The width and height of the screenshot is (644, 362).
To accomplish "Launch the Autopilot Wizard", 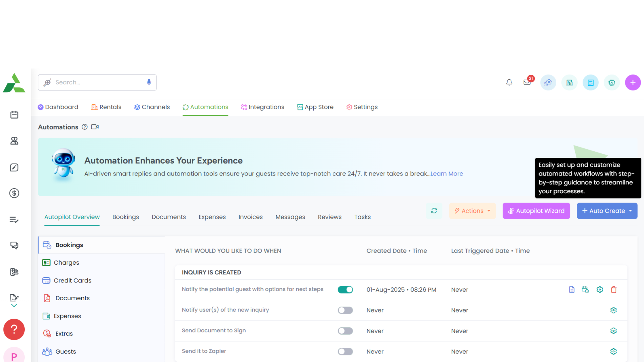I will [536, 211].
